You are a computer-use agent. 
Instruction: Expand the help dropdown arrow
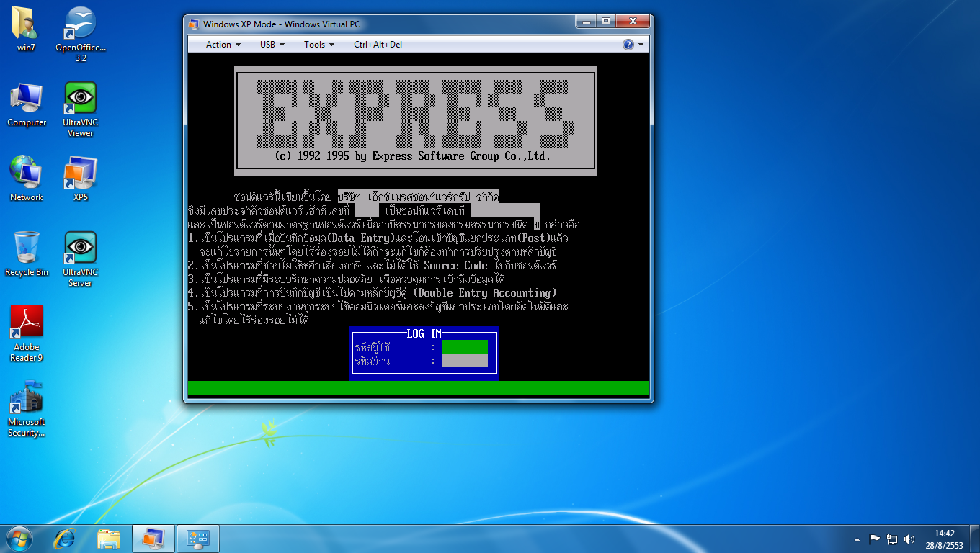click(x=641, y=45)
